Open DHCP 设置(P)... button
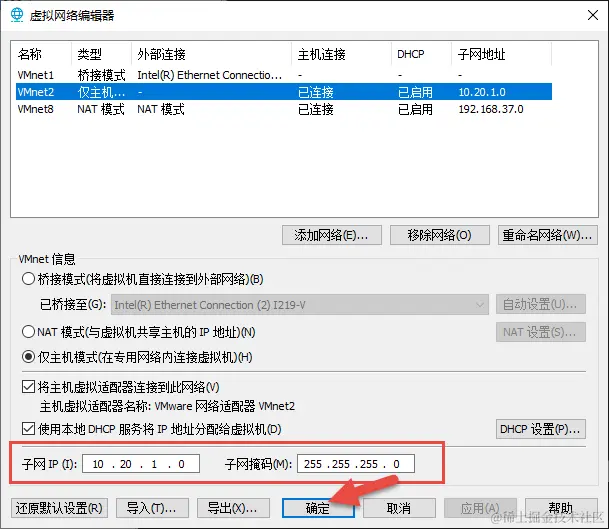This screenshot has width=609, height=529. (541, 429)
